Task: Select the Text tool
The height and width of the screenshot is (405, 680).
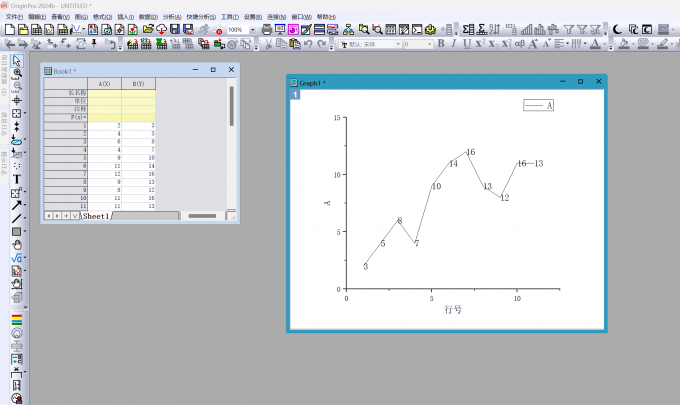Action: (x=16, y=179)
